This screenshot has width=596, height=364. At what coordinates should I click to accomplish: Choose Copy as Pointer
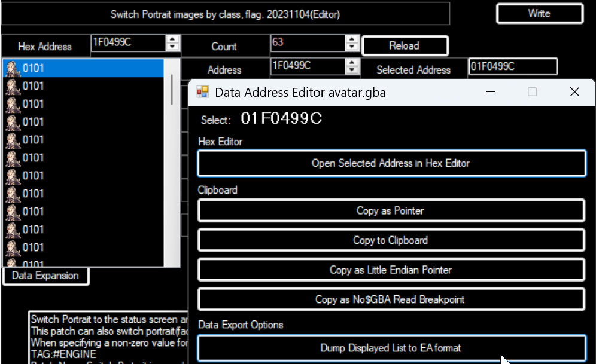coord(391,210)
